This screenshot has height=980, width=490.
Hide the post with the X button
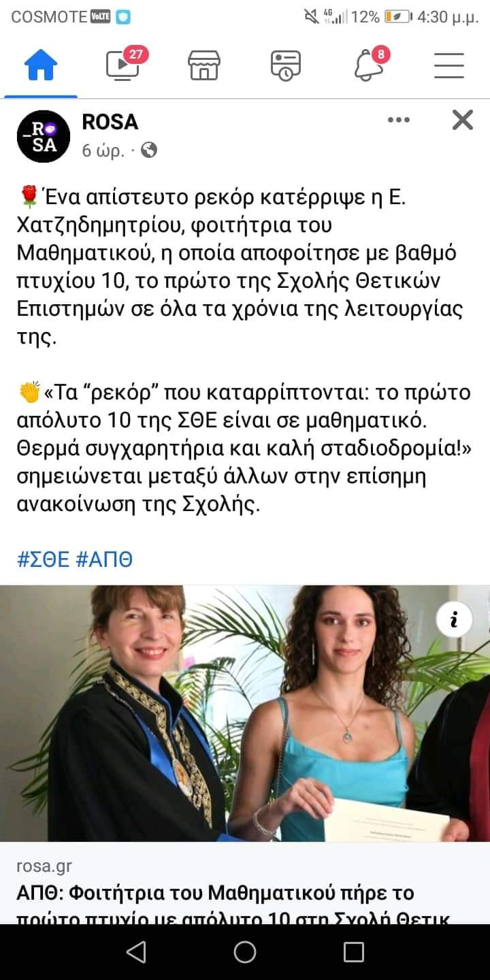click(463, 120)
